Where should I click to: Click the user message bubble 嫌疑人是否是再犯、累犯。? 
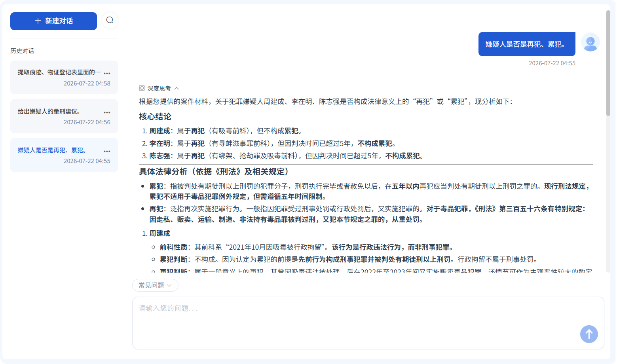(x=527, y=44)
